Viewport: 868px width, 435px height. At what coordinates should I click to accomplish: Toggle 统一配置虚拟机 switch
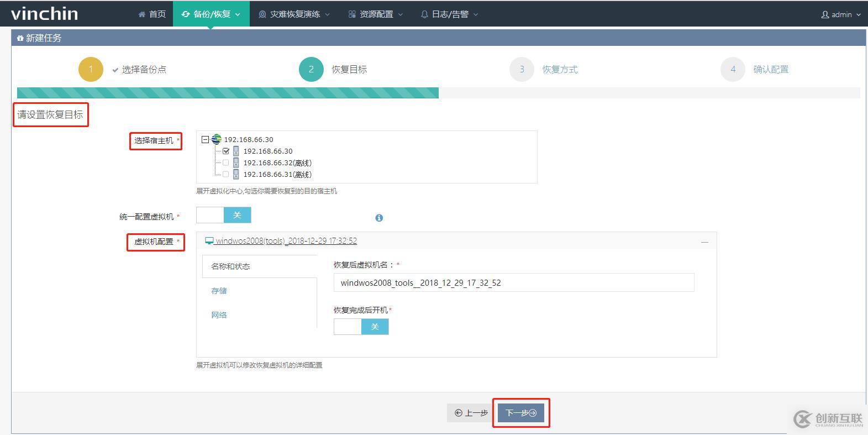224,215
